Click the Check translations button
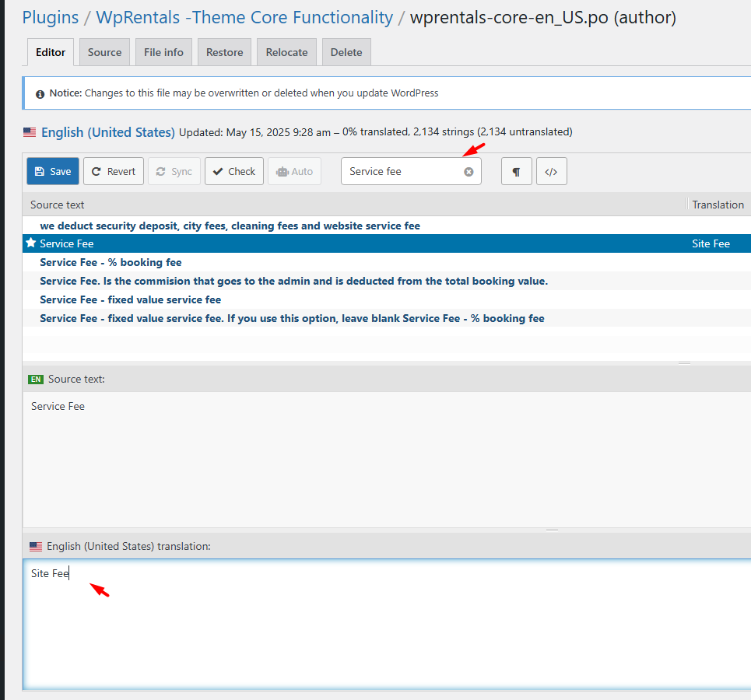This screenshot has height=700, width=751. click(x=234, y=171)
